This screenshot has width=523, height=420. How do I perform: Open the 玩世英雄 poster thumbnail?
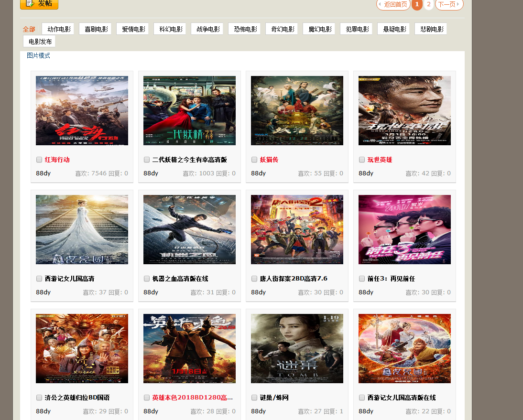404,111
